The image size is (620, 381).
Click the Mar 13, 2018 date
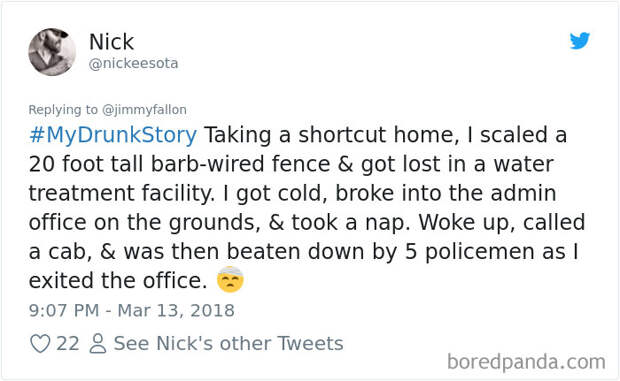tap(176, 310)
